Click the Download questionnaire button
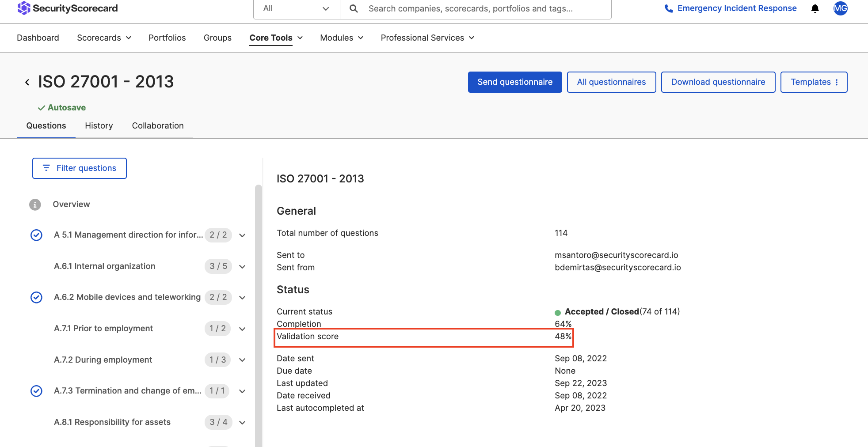This screenshot has width=868, height=447. [718, 82]
